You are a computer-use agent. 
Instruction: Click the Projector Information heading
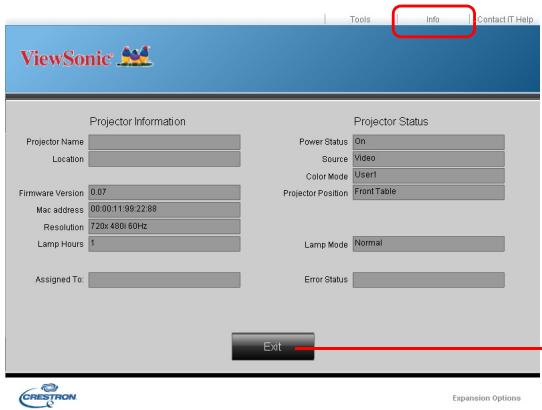click(138, 121)
